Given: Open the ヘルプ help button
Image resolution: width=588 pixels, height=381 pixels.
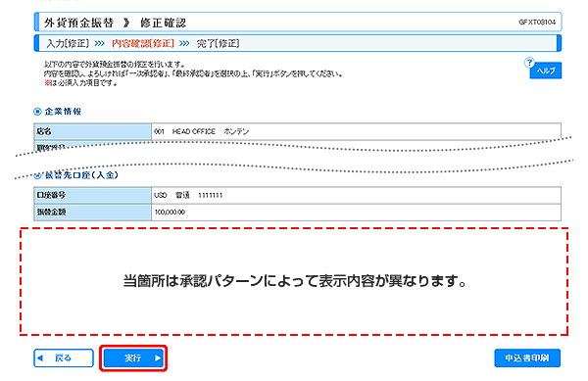Looking at the screenshot, I should (546, 71).
